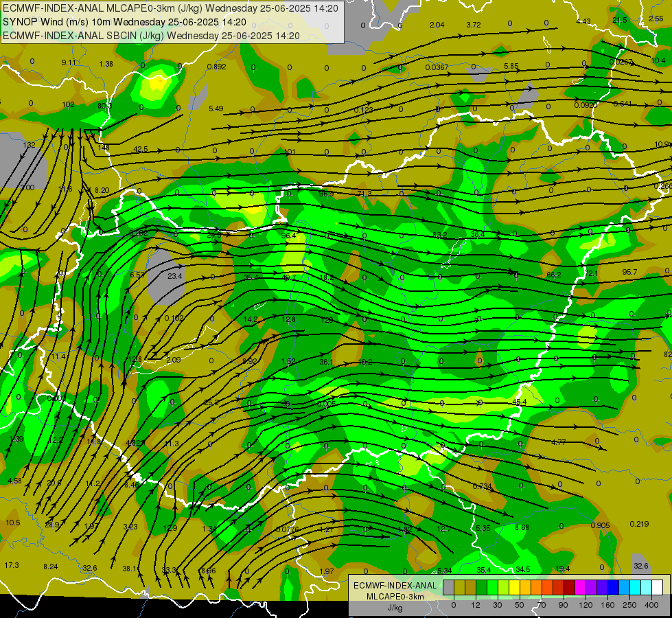Choose the pure blue swatch in the legend
672x618 pixels.
click(614, 588)
